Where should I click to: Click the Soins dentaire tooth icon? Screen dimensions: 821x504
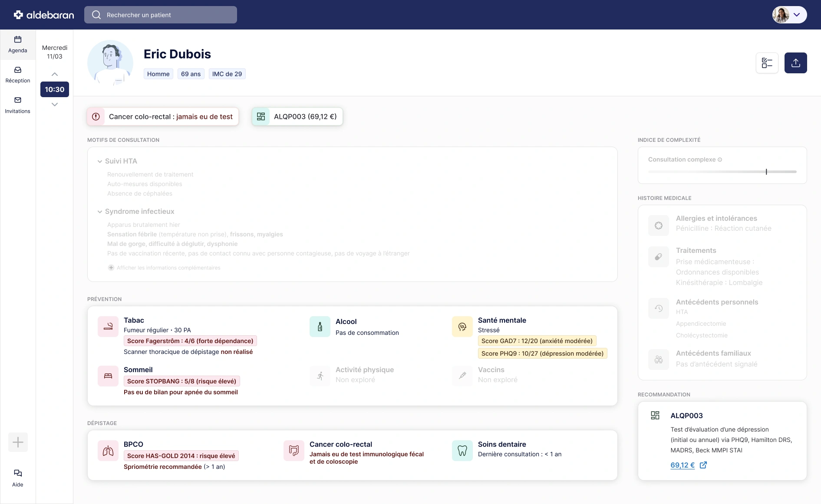point(462,451)
